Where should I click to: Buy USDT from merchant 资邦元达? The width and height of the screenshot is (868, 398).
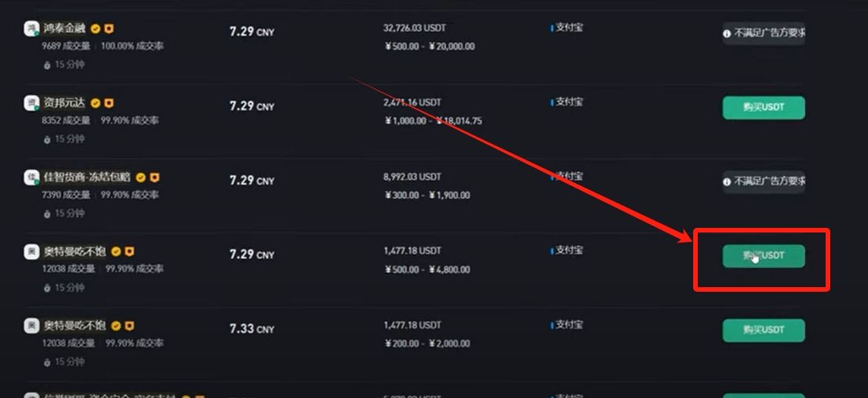[x=763, y=108]
